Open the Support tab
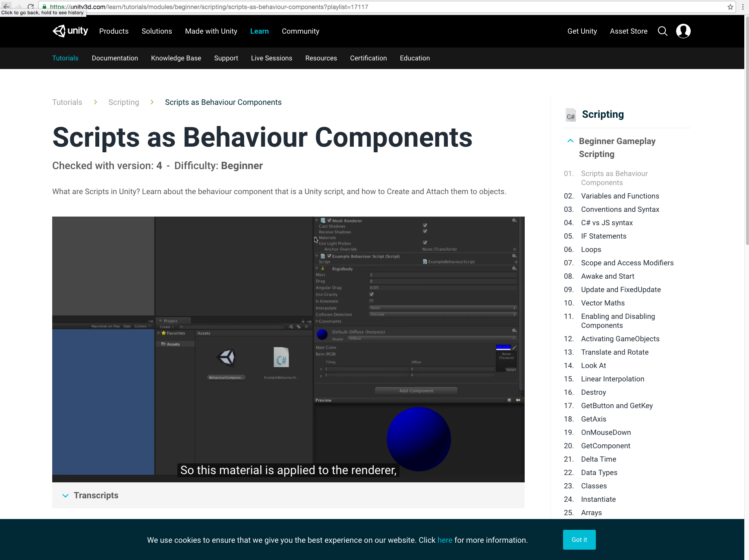The width and height of the screenshot is (749, 560). (x=226, y=58)
